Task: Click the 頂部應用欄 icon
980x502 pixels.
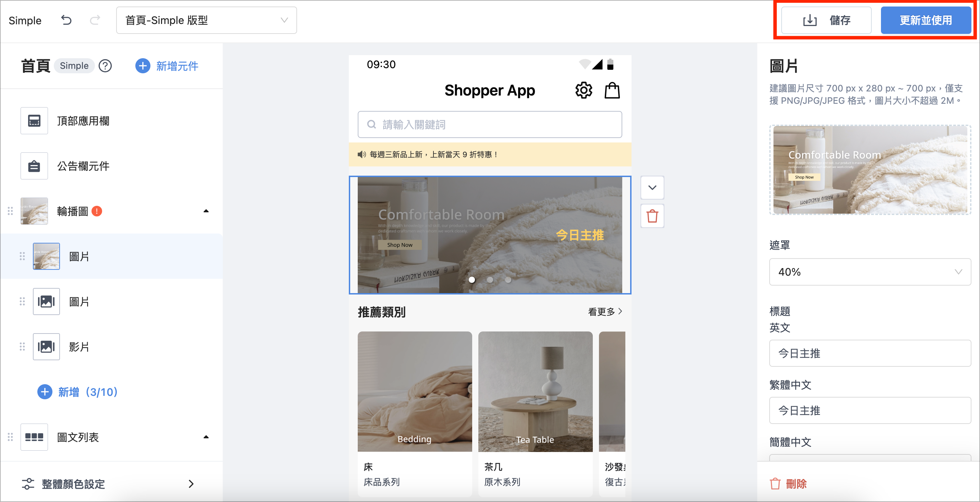Action: pyautogui.click(x=34, y=121)
